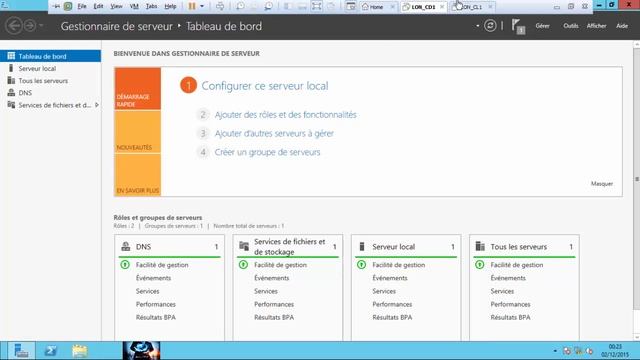This screenshot has width=640, height=360.
Task: Open Résultats BPA in the DNS tile
Action: point(156,317)
